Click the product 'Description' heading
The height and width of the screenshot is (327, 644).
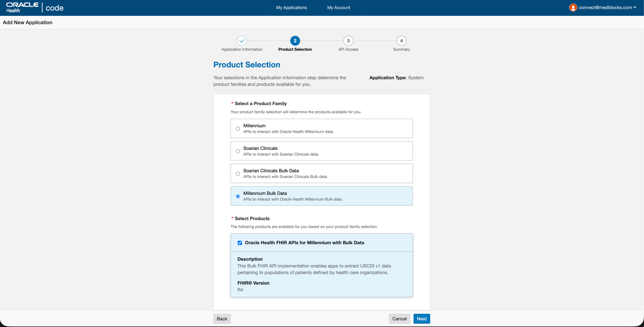pos(250,259)
